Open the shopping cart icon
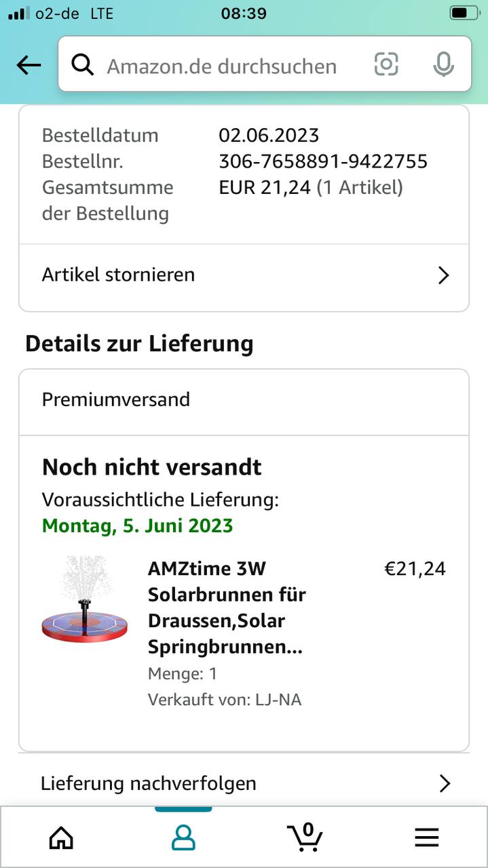This screenshot has height=868, width=488. point(304,837)
